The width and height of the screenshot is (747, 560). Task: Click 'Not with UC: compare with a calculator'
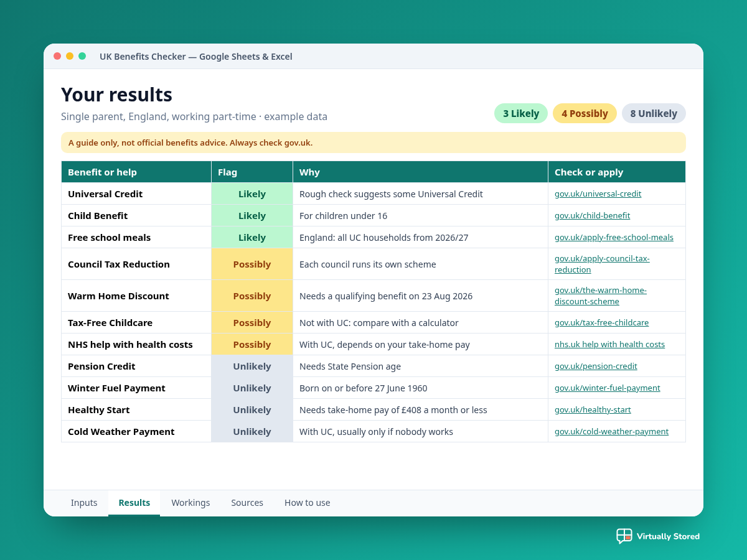(378, 322)
